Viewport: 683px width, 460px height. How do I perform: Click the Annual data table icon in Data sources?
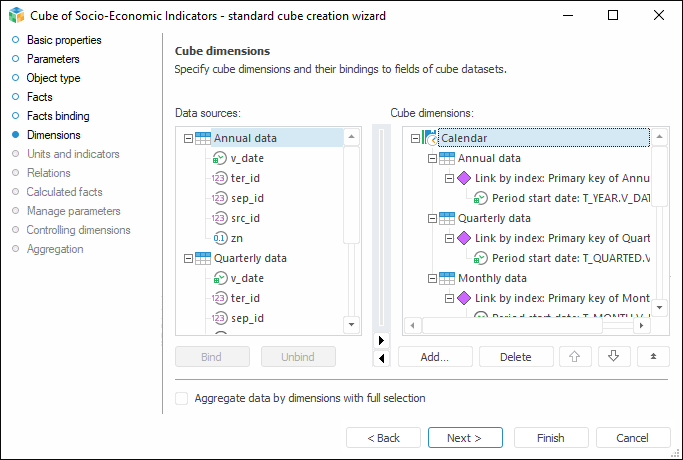tap(203, 138)
